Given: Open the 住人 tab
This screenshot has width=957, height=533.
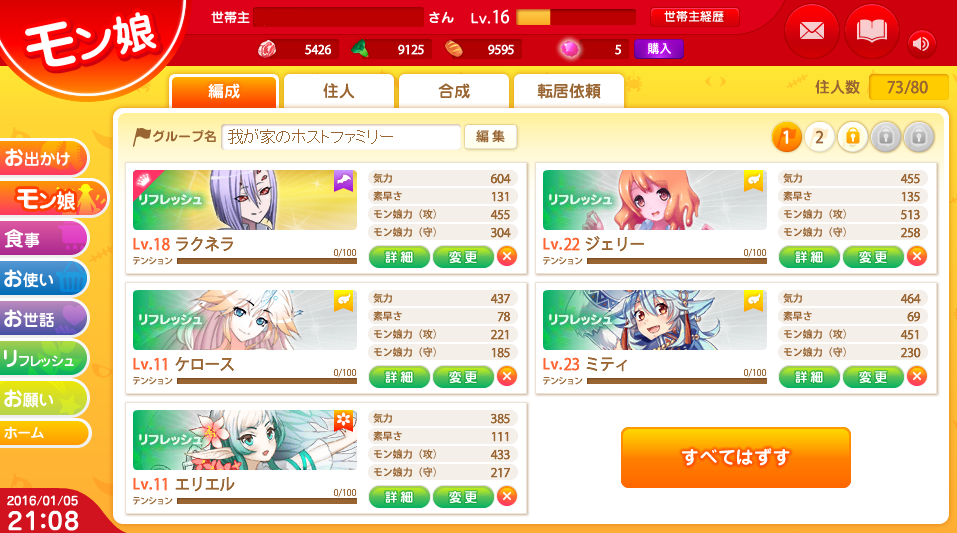Looking at the screenshot, I should pyautogui.click(x=339, y=92).
